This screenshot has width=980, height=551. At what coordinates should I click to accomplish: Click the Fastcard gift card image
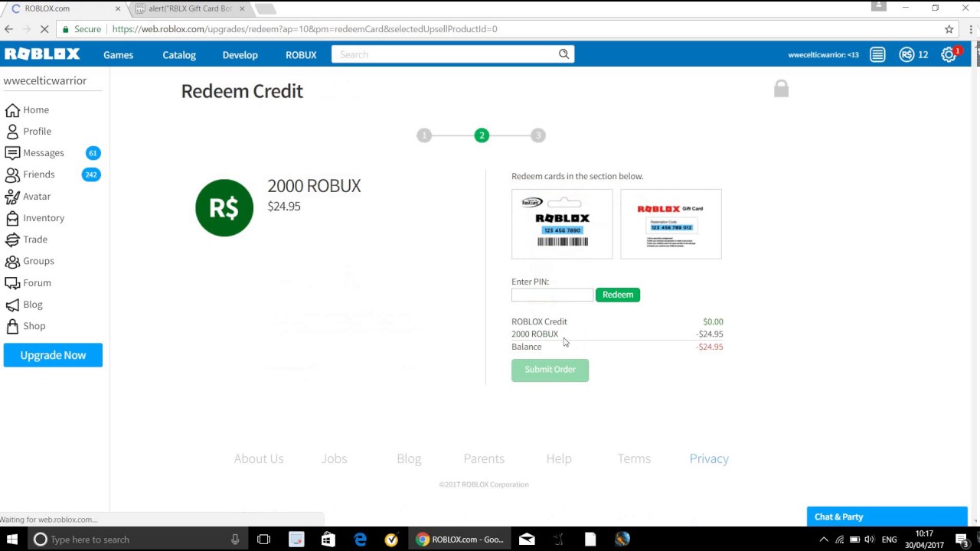(x=562, y=224)
